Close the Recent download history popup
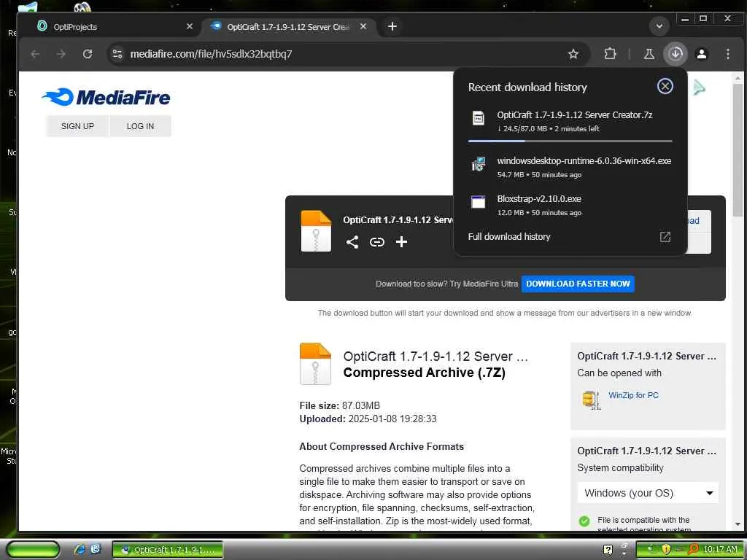Viewport: 747px width, 560px height. pos(665,86)
